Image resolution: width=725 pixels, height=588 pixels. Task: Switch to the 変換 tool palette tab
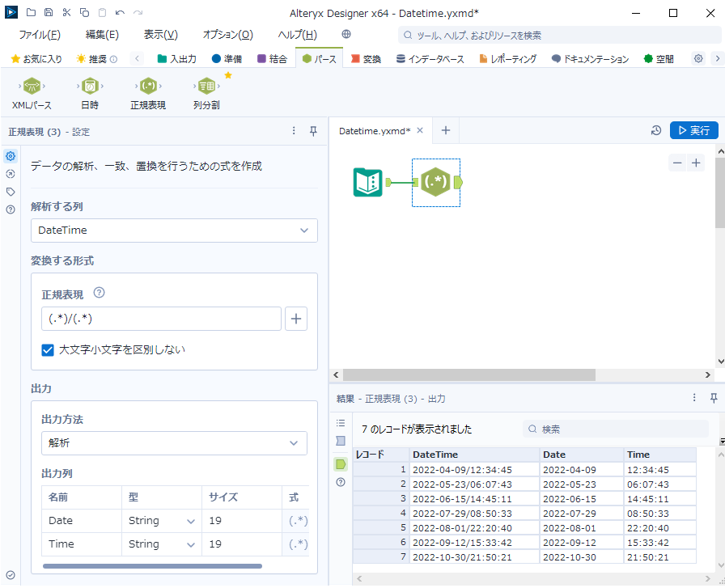(366, 59)
